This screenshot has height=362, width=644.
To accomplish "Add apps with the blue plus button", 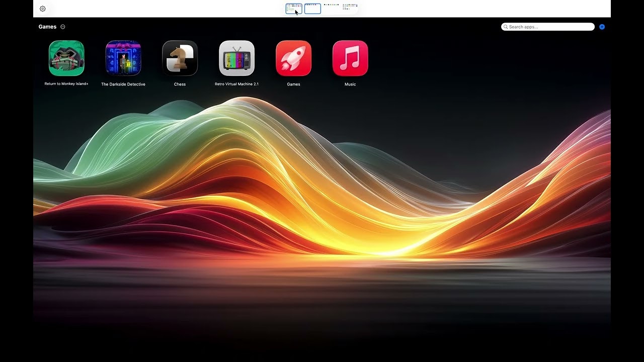I will (x=602, y=27).
